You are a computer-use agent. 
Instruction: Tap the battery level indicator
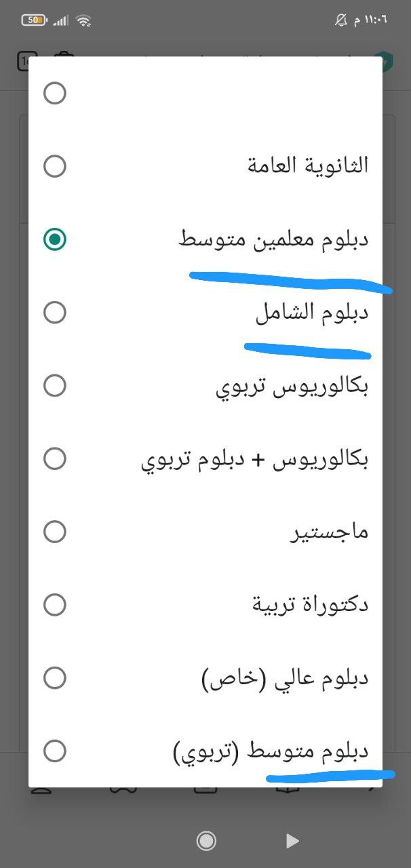click(34, 20)
